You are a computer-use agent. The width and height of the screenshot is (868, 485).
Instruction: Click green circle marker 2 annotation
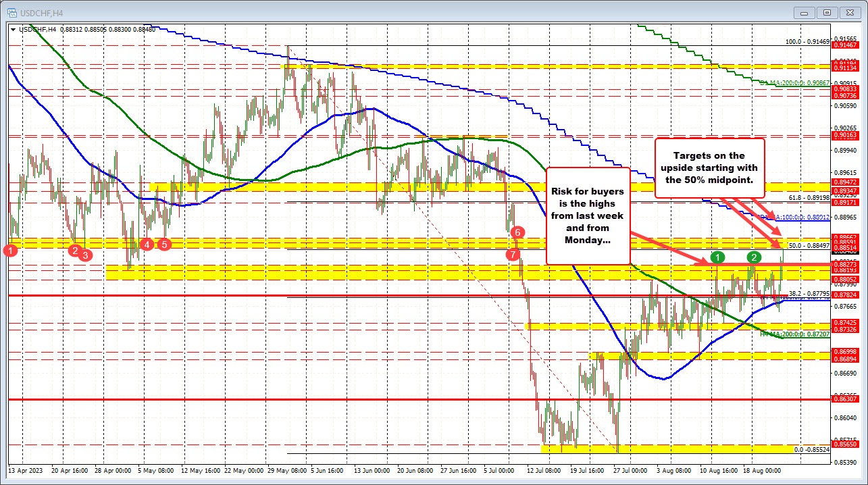(x=754, y=257)
